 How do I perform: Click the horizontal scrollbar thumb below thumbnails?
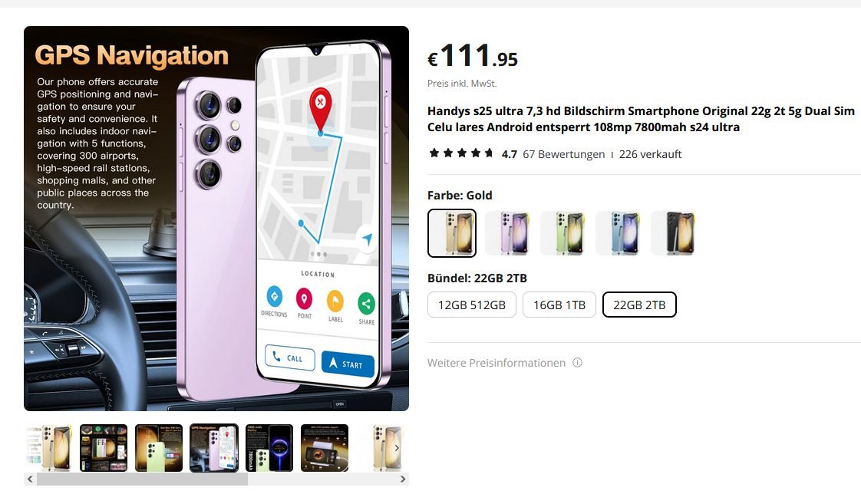(x=142, y=479)
